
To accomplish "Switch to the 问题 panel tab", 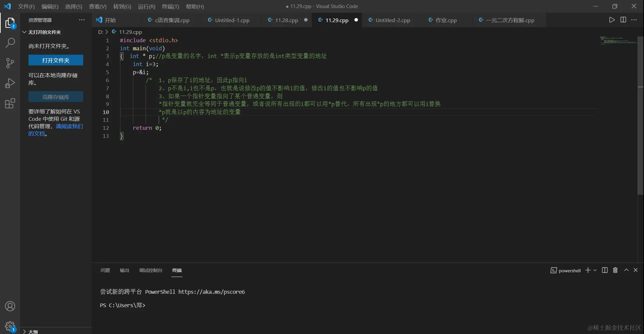I will click(105, 270).
